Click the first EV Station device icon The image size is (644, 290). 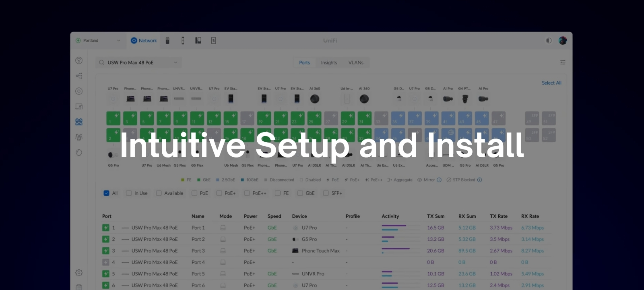231,99
